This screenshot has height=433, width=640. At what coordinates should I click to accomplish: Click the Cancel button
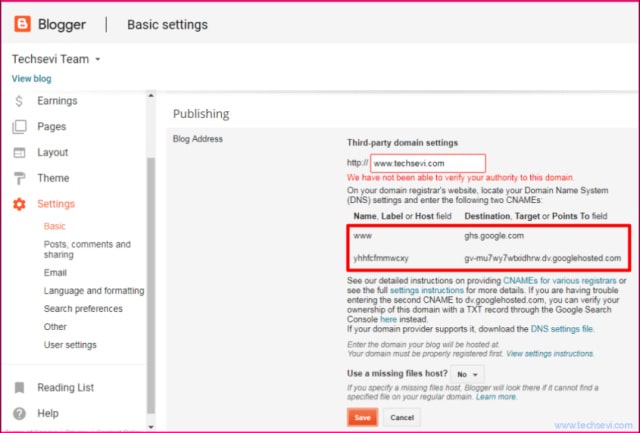pos(402,417)
